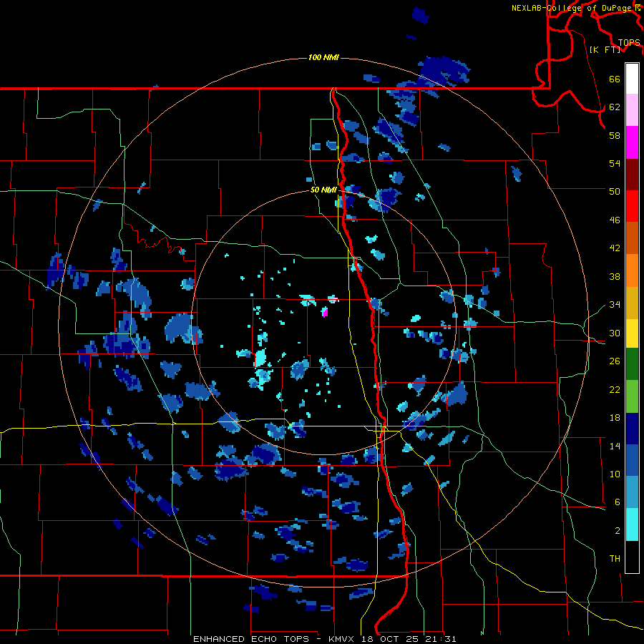Click the KMVX station identifier in caption
This screenshot has height=644, width=644.
pyautogui.click(x=343, y=639)
